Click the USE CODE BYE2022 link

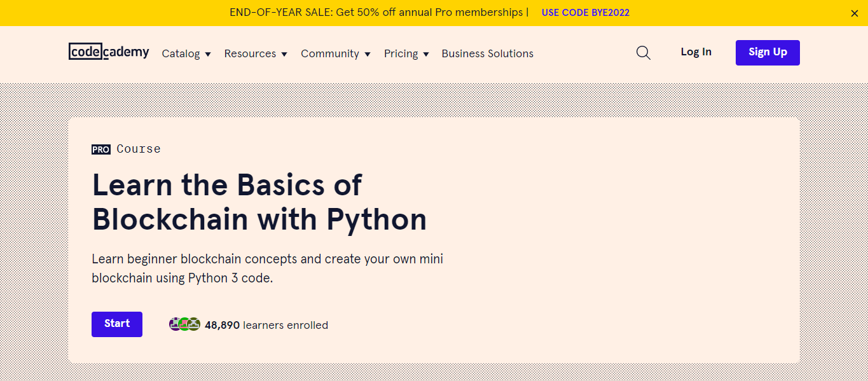click(x=585, y=13)
